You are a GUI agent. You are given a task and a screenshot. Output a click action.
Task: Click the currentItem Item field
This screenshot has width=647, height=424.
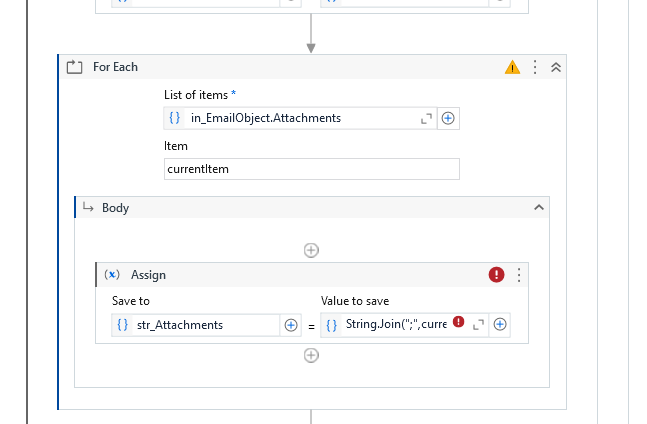pos(311,169)
